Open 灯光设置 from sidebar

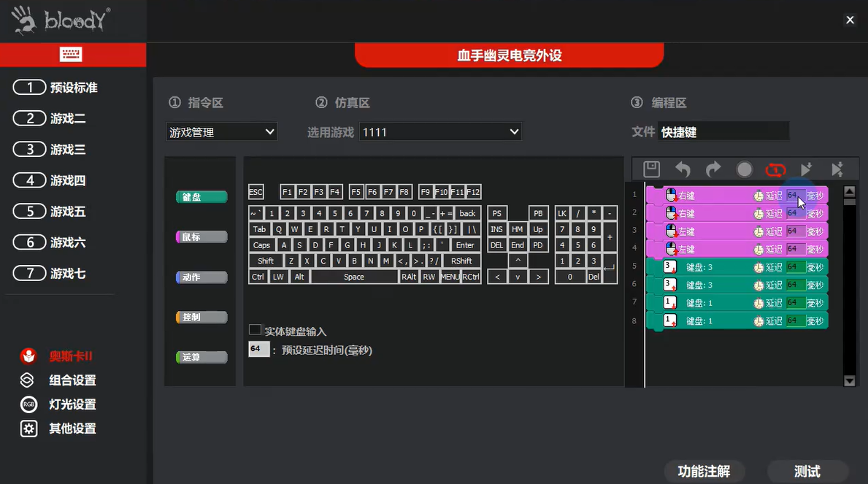tap(72, 404)
